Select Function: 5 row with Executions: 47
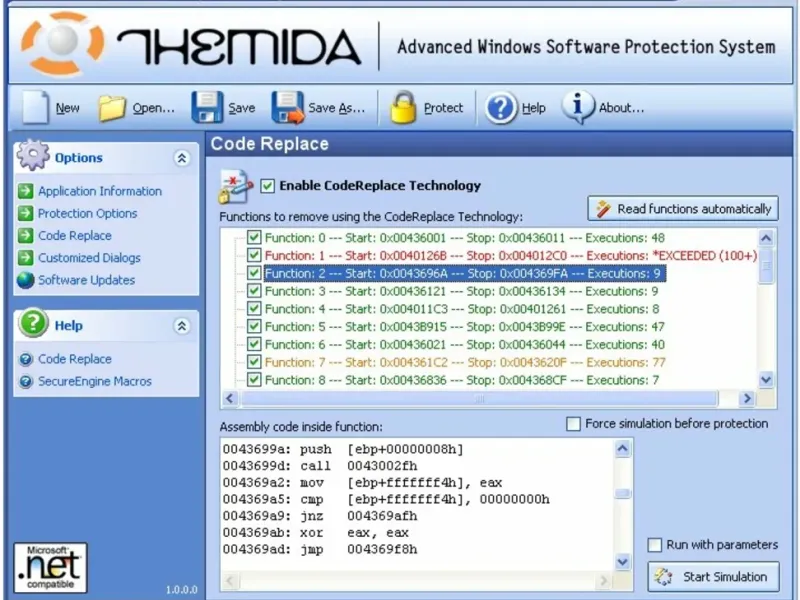This screenshot has height=600, width=800. click(465, 327)
